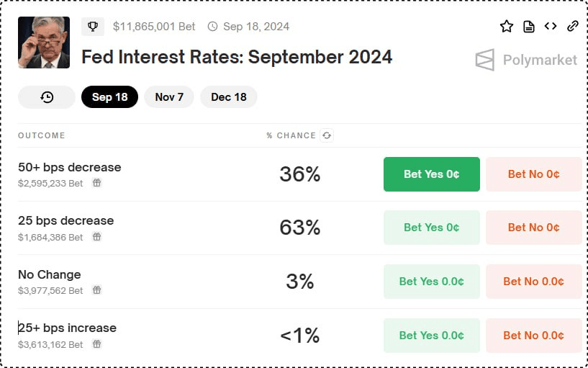The image size is (588, 368).
Task: Click the embed code brackets icon
Action: pyautogui.click(x=551, y=26)
